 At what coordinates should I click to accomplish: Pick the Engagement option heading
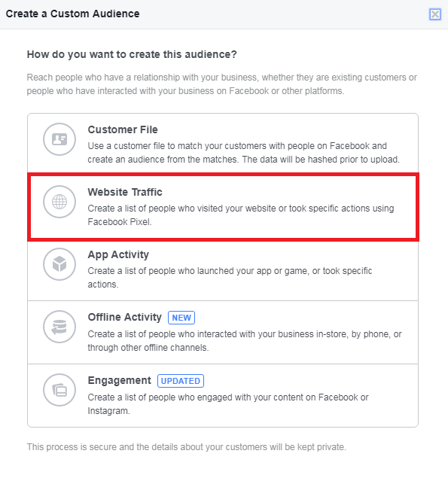pos(119,380)
